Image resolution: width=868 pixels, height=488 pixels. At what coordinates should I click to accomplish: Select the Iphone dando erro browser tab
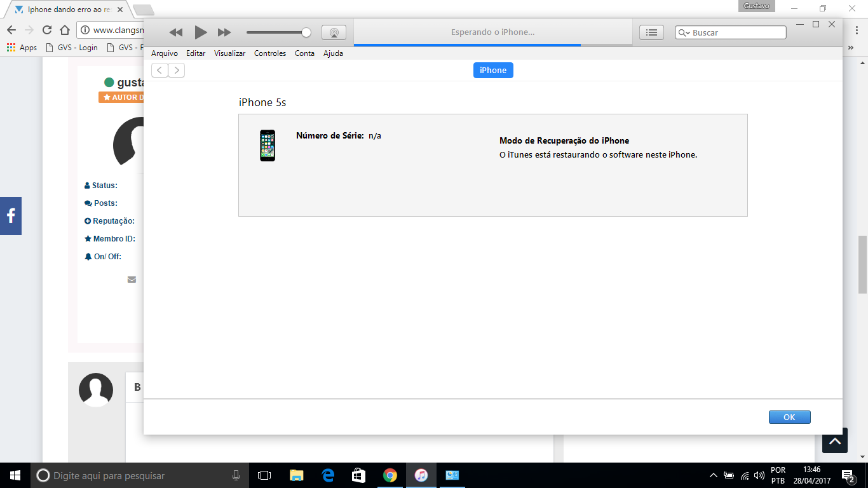coord(69,10)
